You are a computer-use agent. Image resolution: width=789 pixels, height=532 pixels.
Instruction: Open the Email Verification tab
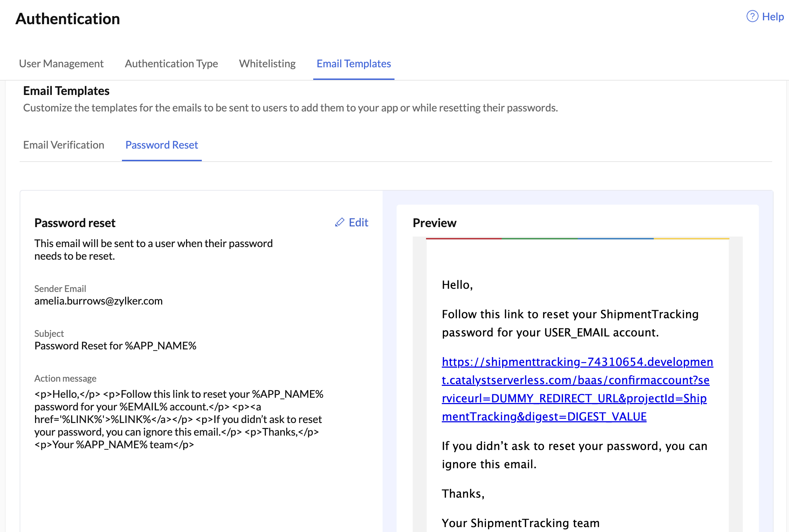tap(63, 145)
